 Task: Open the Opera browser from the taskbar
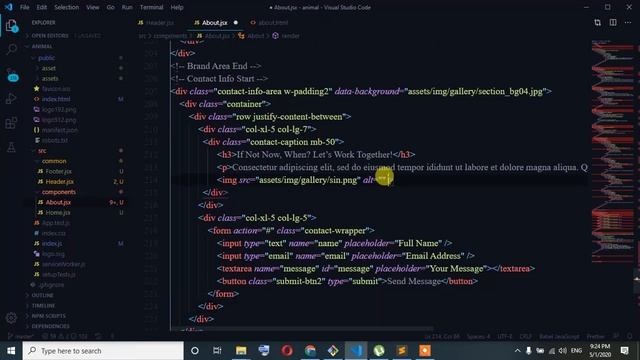tap(287, 351)
